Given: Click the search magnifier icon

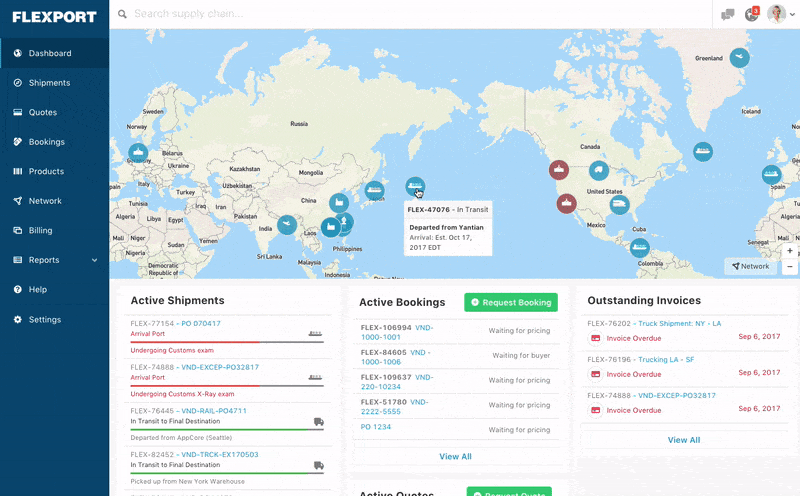Looking at the screenshot, I should [122, 14].
